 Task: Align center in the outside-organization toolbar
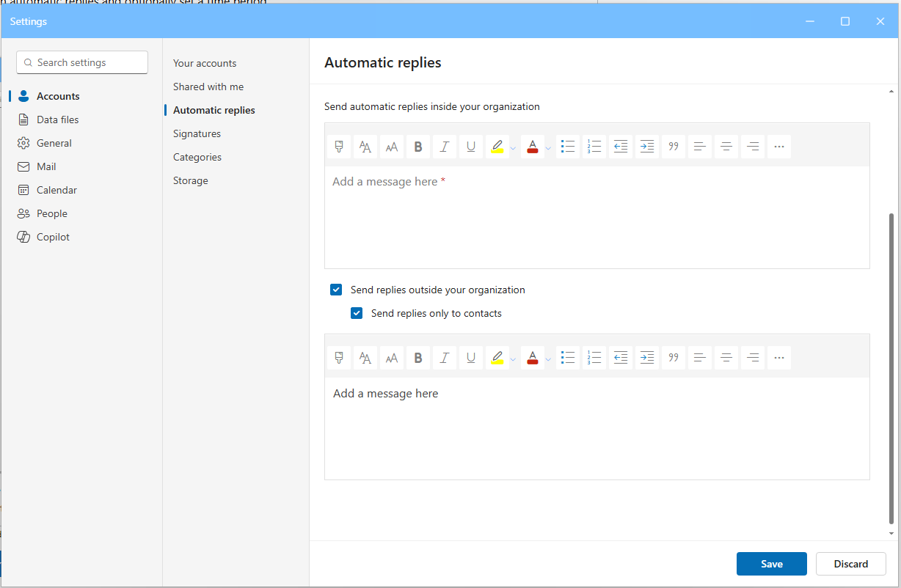click(726, 358)
